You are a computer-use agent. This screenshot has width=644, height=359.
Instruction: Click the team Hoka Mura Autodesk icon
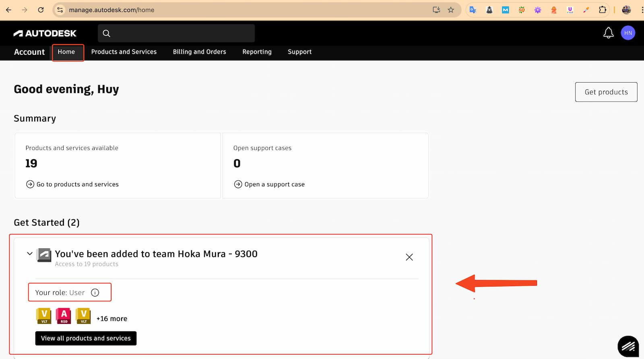click(44, 255)
